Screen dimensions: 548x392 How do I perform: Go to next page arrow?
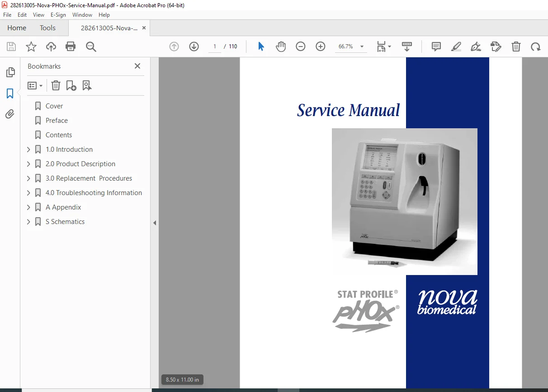(194, 47)
